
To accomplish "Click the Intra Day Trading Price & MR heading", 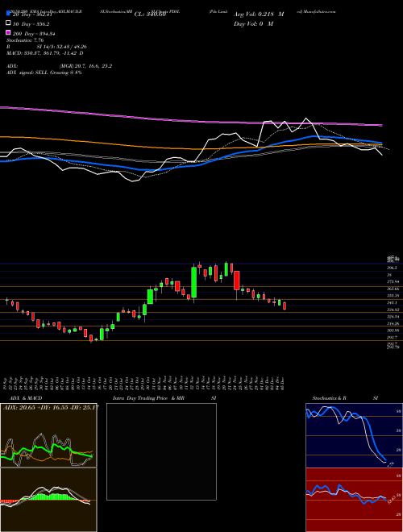I will (x=148, y=398).
